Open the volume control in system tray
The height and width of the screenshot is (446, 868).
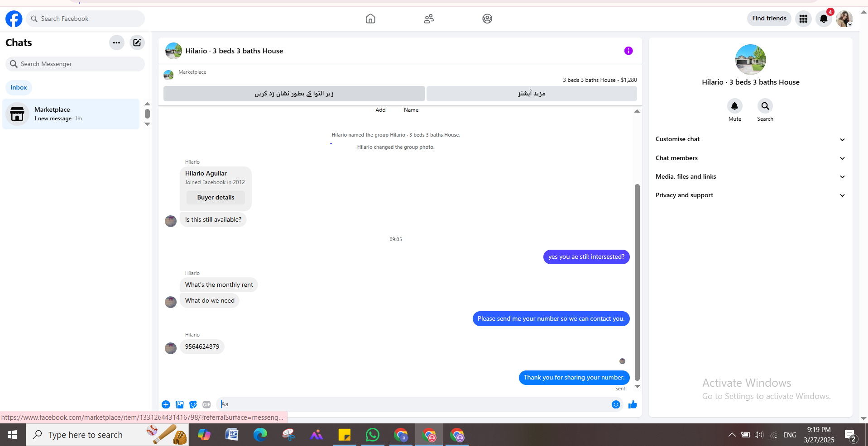point(759,435)
